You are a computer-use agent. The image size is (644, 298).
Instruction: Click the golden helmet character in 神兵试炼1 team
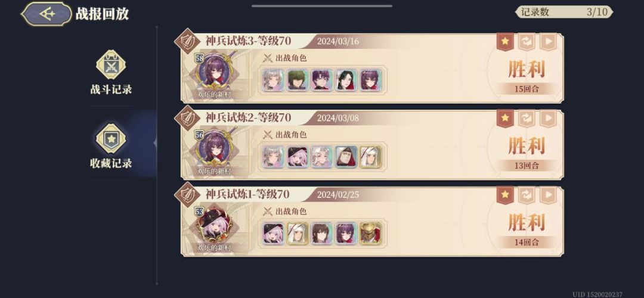[370, 234]
